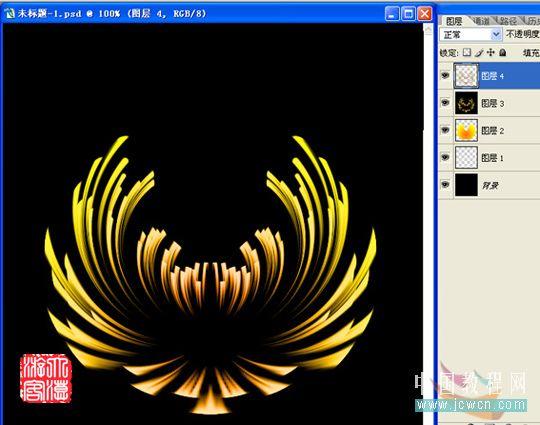Open the 图层 tab
Image resolution: width=540 pixels, height=425 pixels.
coord(454,21)
